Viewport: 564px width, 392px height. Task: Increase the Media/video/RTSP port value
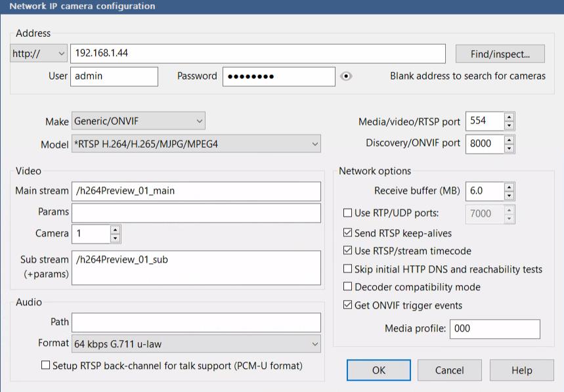pyautogui.click(x=510, y=117)
